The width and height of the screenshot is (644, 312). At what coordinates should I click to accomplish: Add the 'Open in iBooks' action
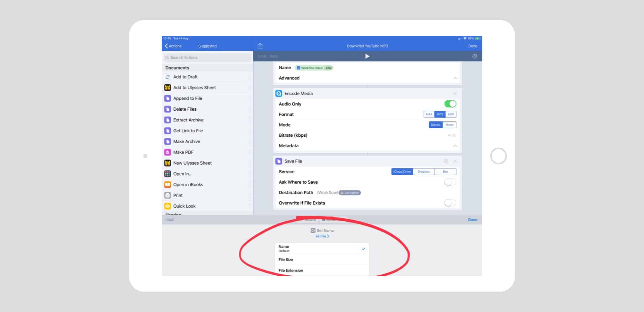click(x=207, y=185)
